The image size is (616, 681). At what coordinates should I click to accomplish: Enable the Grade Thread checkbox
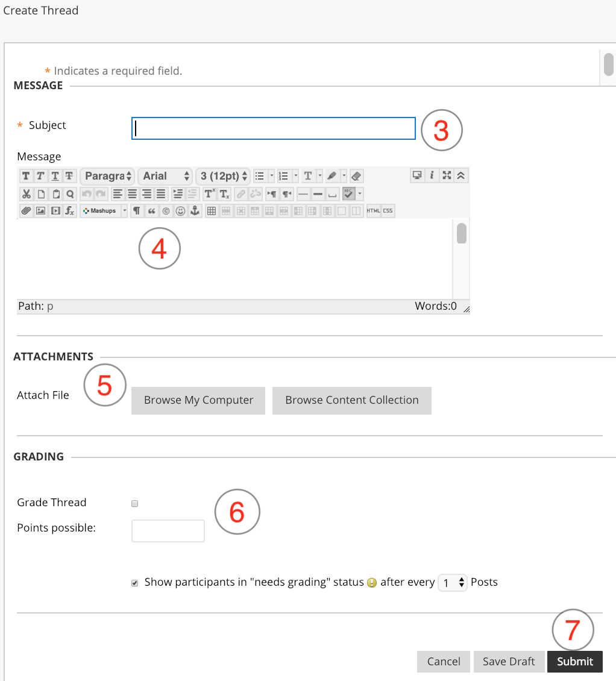(134, 503)
